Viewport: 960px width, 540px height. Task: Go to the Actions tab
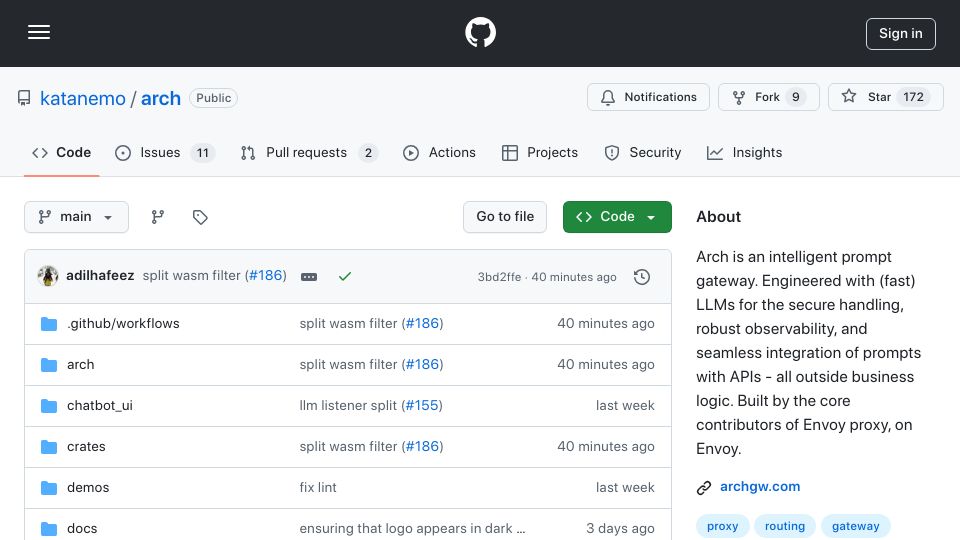tap(439, 152)
